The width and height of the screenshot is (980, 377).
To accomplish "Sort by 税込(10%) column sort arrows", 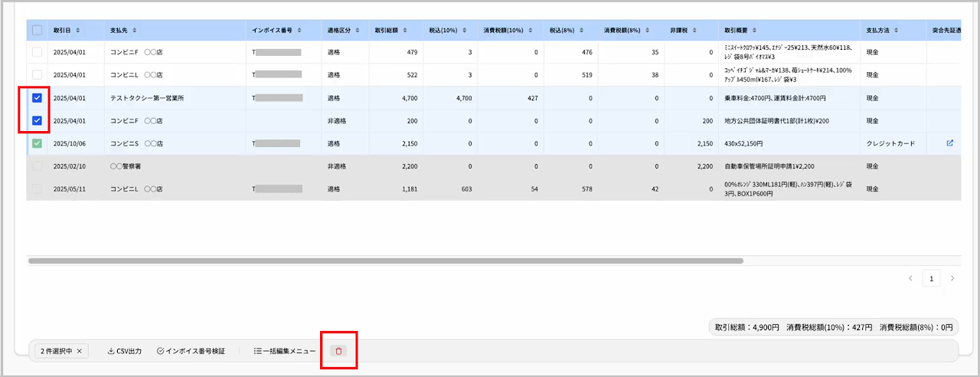I will [x=465, y=31].
